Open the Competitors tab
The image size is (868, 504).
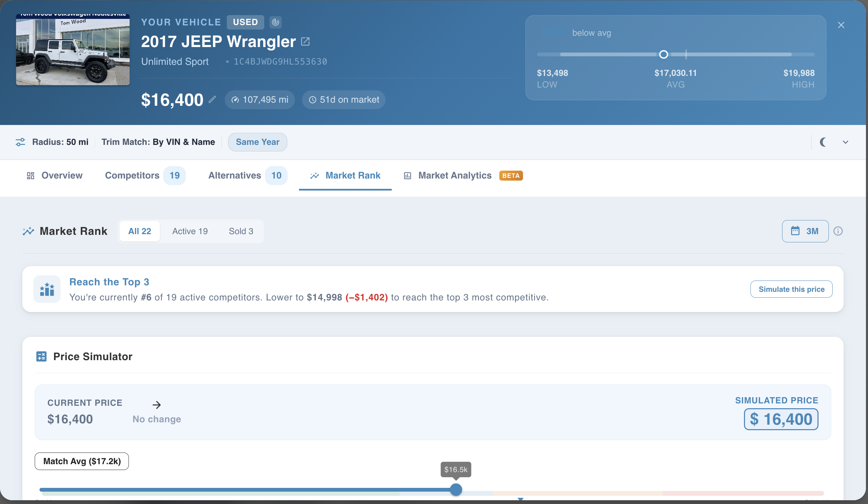pos(145,175)
